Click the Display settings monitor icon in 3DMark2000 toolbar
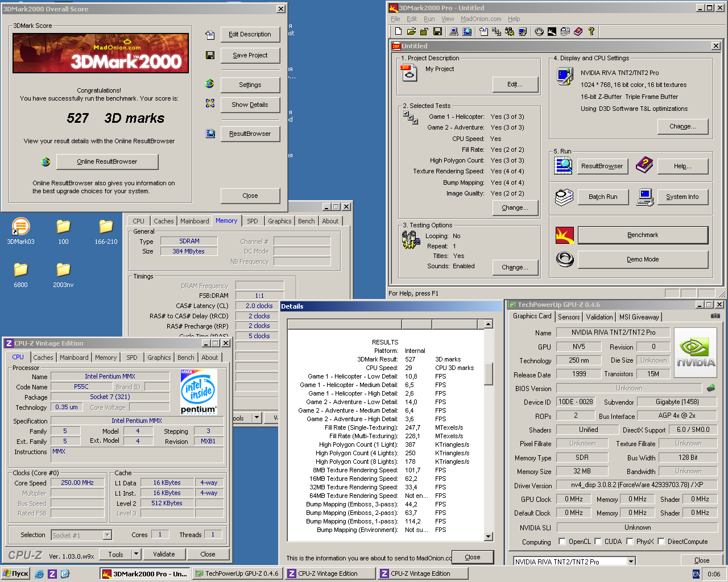 coord(523,31)
